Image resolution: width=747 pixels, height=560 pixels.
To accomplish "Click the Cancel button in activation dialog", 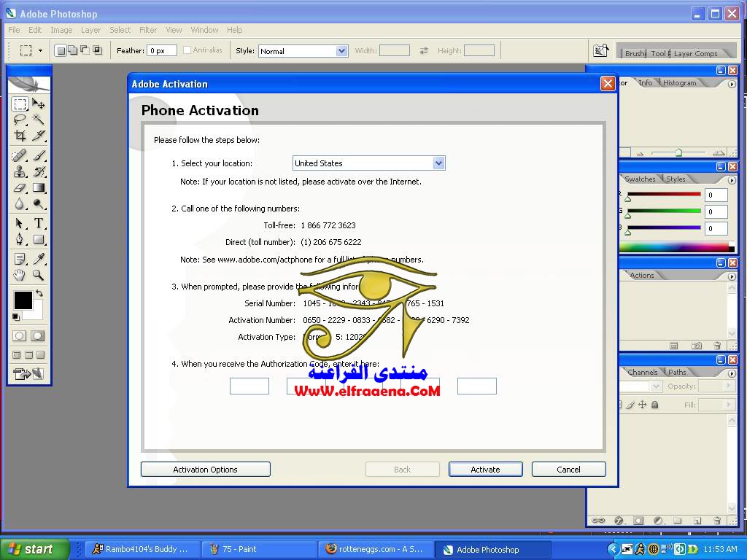I will (569, 470).
